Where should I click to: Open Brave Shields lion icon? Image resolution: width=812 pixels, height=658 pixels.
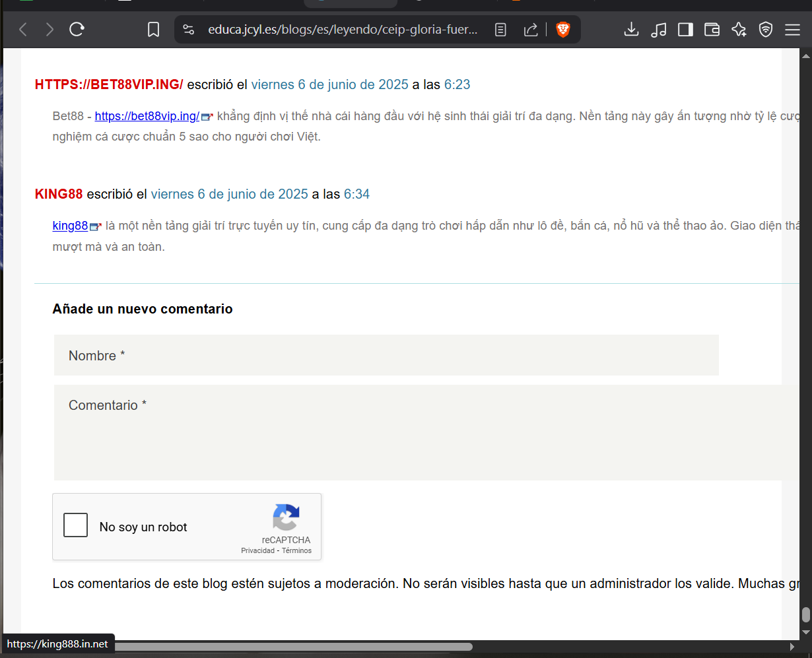click(562, 30)
